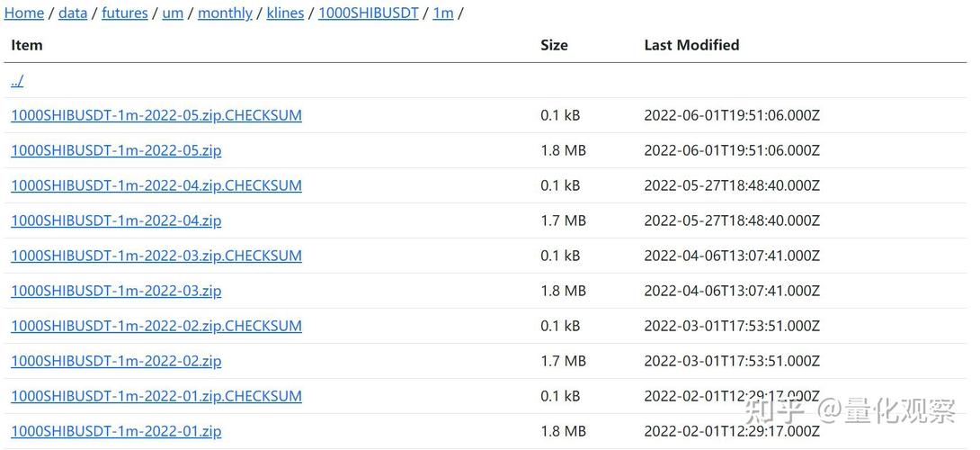The width and height of the screenshot is (980, 450).
Task: Download the 1000SHIBUSDT-1m-2022-02.zip archive
Action: point(116,361)
